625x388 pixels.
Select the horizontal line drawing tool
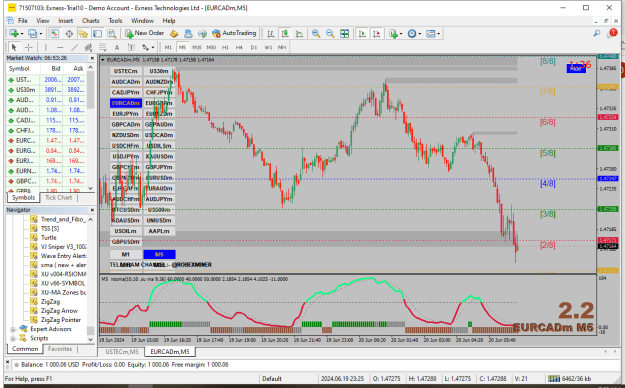(60, 47)
